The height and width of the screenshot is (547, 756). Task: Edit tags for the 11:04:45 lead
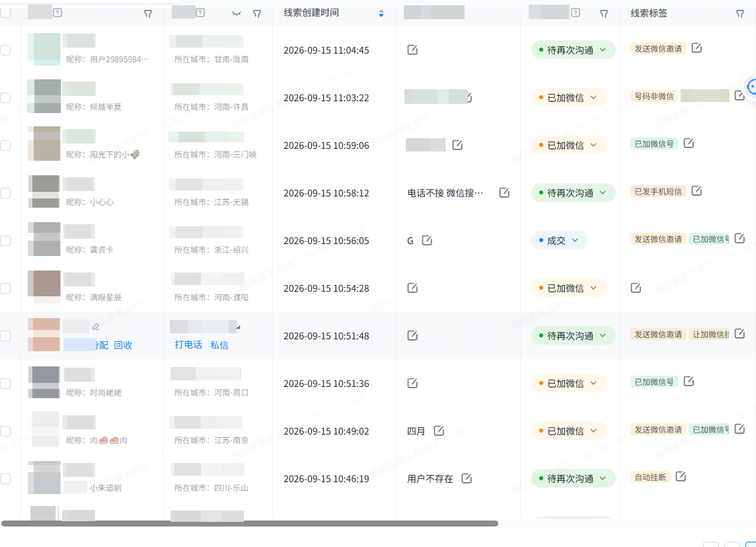697,48
